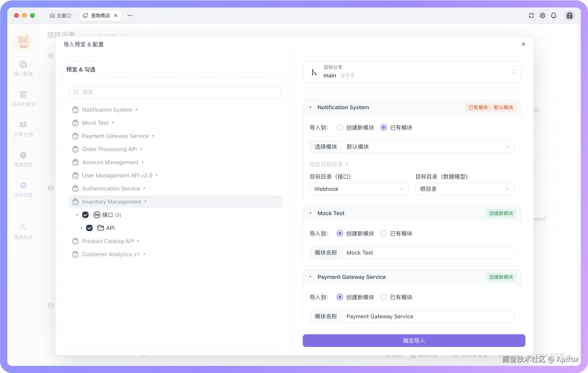This screenshot has width=588, height=373.
Task: Select 已有模块 for Notification System
Action: [384, 127]
